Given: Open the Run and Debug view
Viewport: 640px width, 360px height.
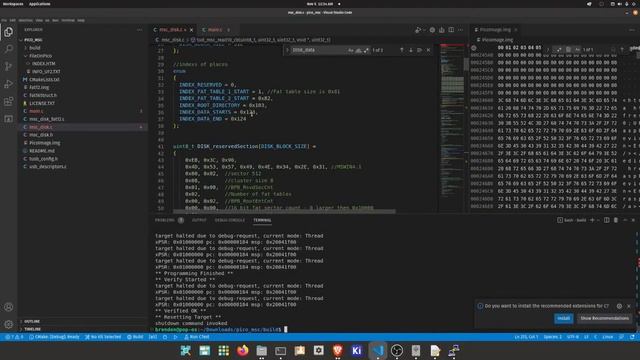Looking at the screenshot, I should click(x=9, y=84).
